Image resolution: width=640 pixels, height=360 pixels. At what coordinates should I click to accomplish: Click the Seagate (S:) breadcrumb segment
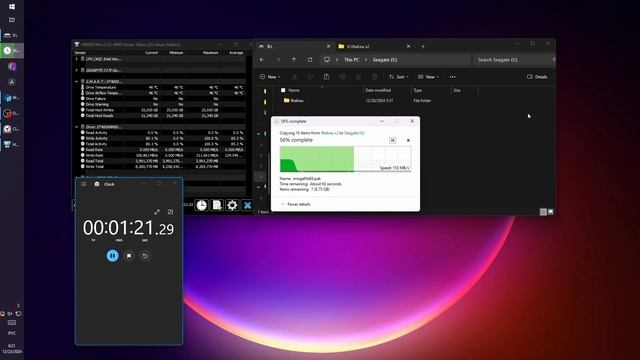384,60
